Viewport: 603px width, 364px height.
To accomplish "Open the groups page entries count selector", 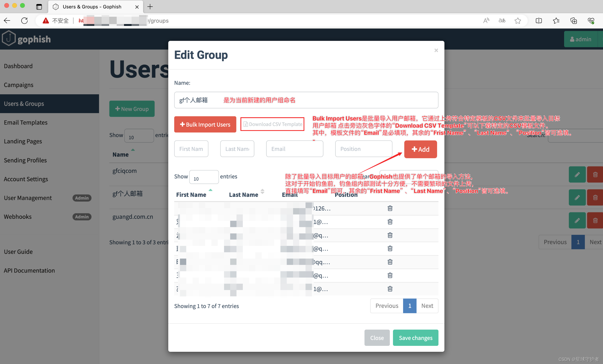I will pos(139,136).
